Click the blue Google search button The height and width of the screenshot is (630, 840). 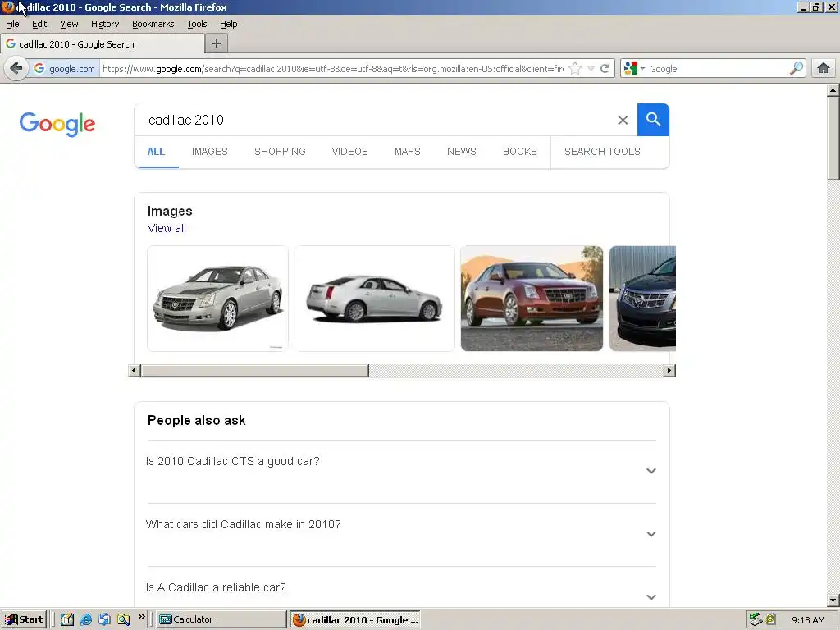point(653,120)
